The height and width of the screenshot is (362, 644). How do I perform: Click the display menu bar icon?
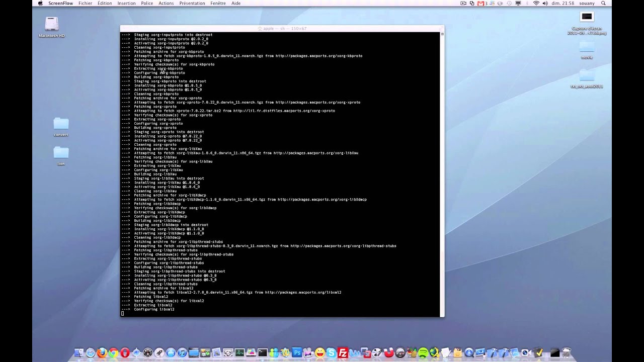(518, 3)
